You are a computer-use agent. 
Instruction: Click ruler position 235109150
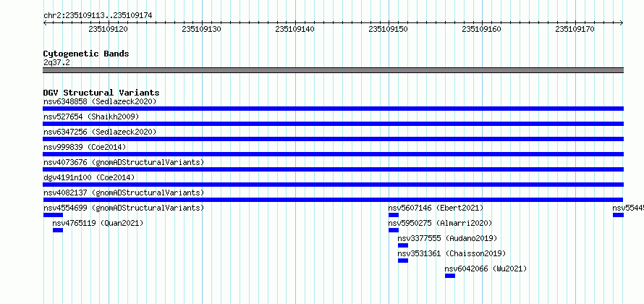tap(388, 29)
